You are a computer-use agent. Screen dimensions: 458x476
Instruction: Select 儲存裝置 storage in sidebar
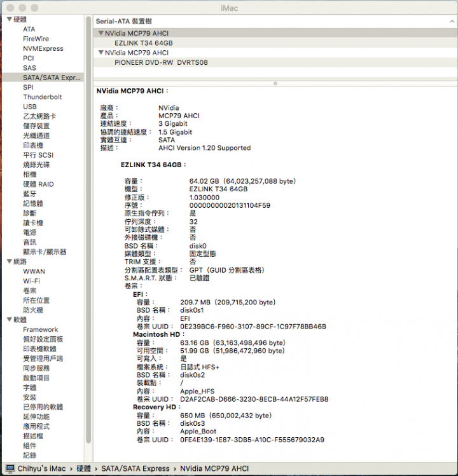point(36,126)
